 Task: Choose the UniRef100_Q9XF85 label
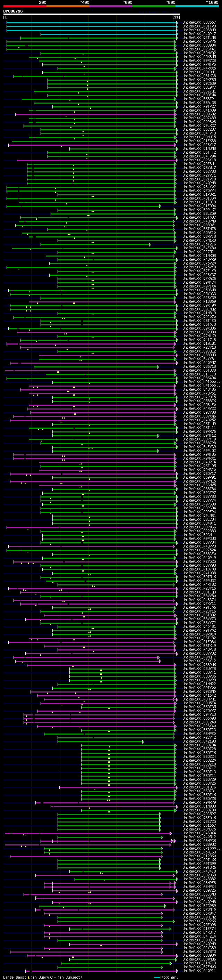tap(199, 80)
